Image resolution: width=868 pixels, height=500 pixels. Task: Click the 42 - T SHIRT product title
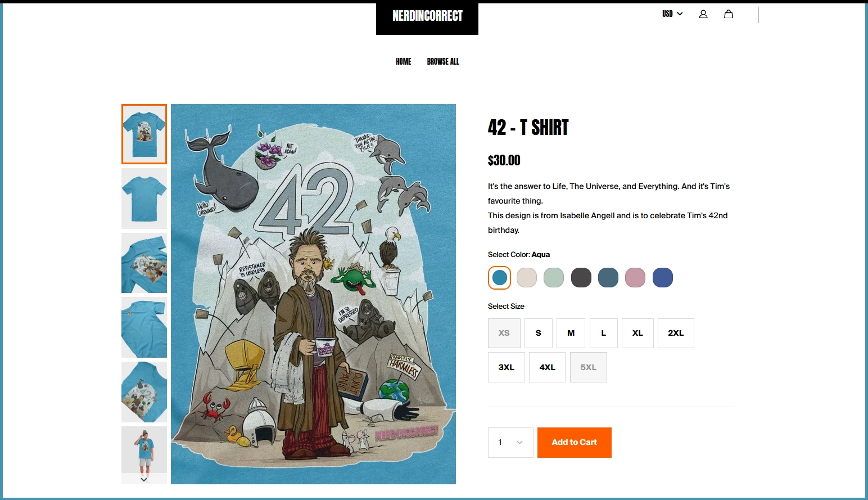[x=527, y=128]
